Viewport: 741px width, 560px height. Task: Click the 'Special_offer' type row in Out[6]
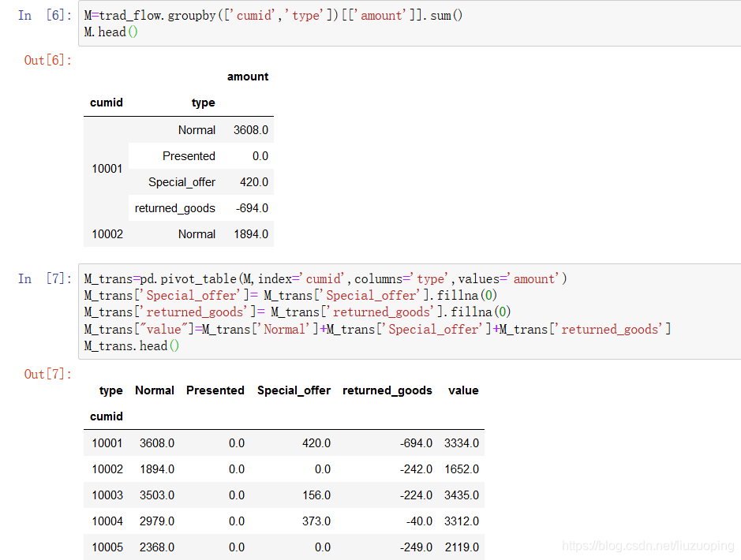pos(182,182)
